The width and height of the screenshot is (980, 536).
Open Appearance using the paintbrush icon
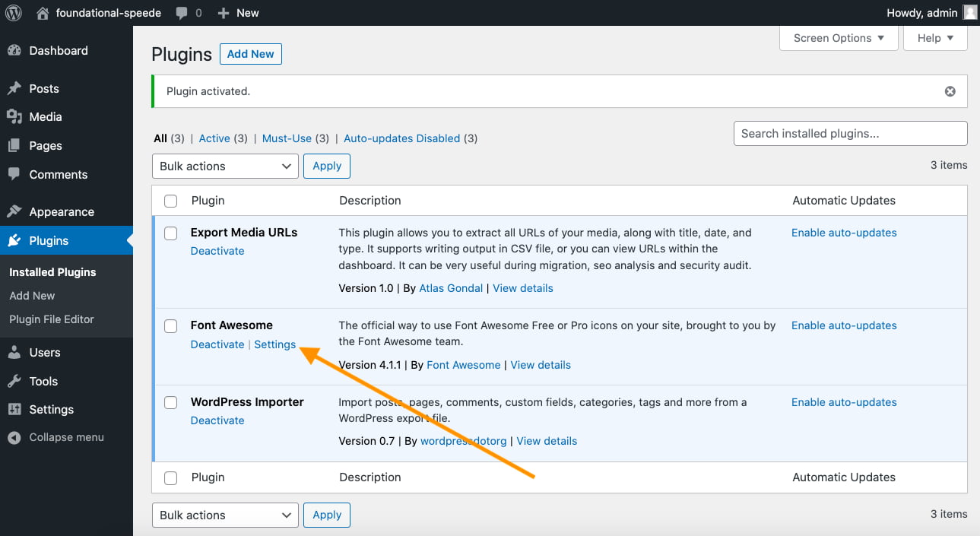click(17, 211)
